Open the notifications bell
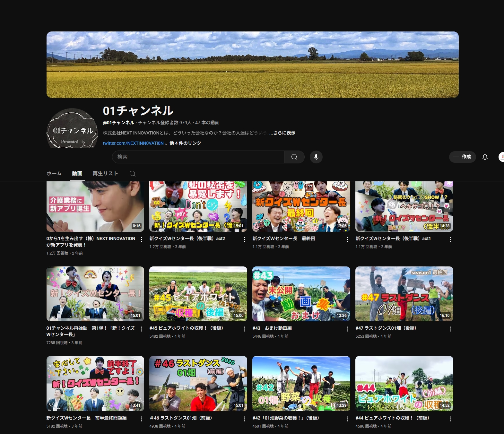Image resolution: width=504 pixels, height=434 pixels. [485, 157]
